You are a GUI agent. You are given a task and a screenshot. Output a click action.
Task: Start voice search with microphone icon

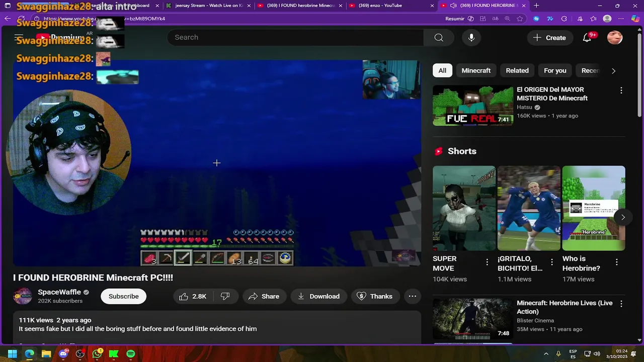coord(471,38)
